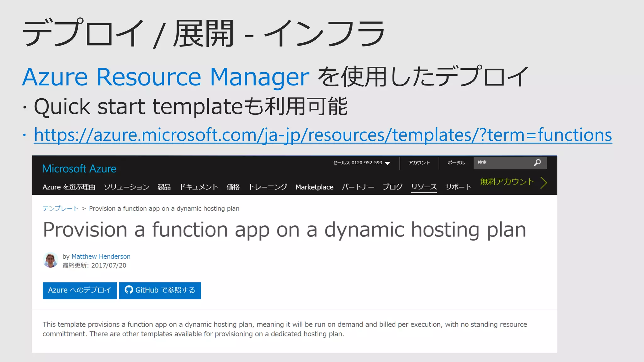Open the 価格 menu

coord(233,187)
